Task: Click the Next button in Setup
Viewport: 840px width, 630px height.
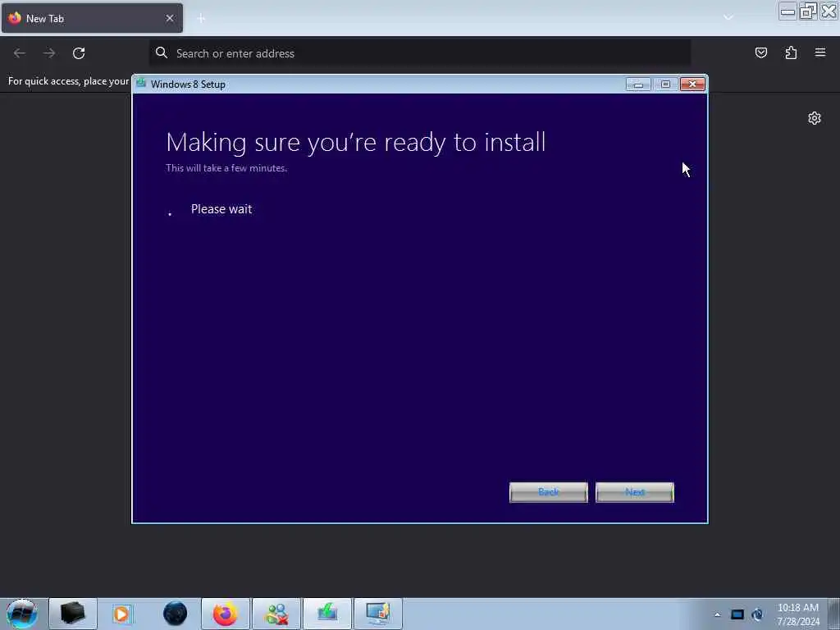Action: click(635, 492)
